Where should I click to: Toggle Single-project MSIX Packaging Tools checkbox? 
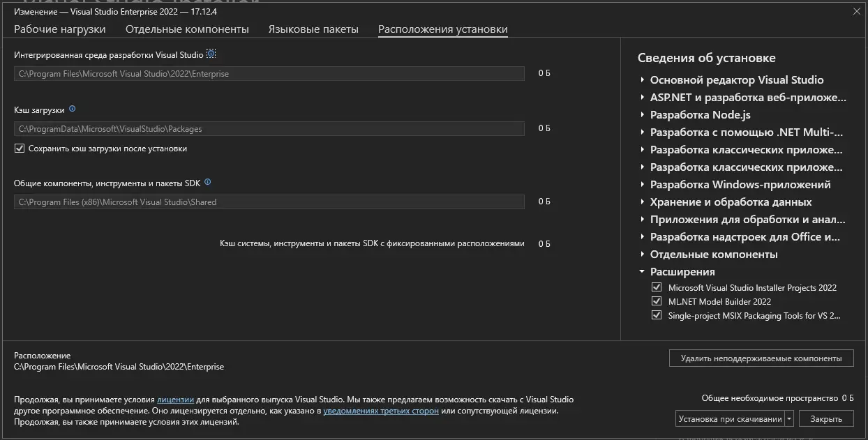(x=656, y=315)
